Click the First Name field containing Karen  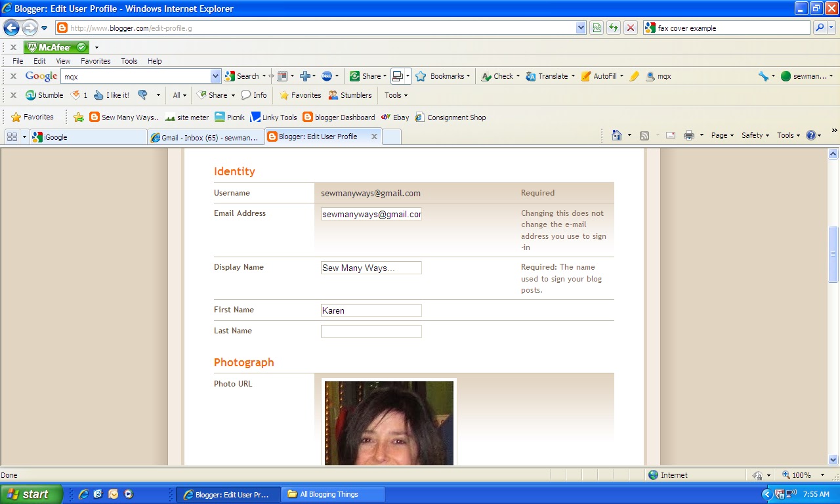tap(371, 310)
